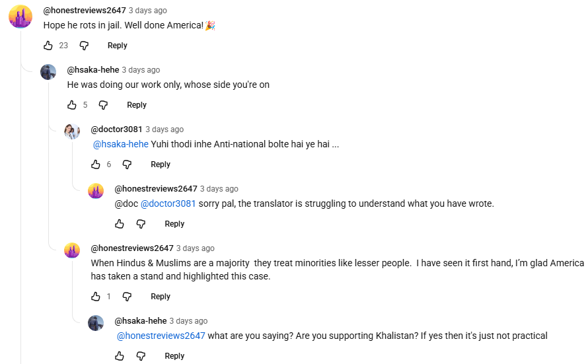Dislike the "Hope he rots in jail" comment

pos(84,46)
